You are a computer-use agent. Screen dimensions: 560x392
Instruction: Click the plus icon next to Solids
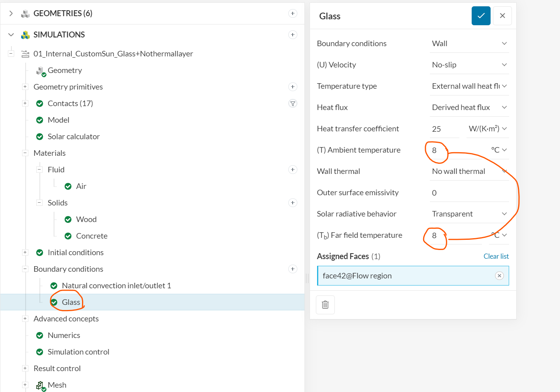(x=293, y=203)
